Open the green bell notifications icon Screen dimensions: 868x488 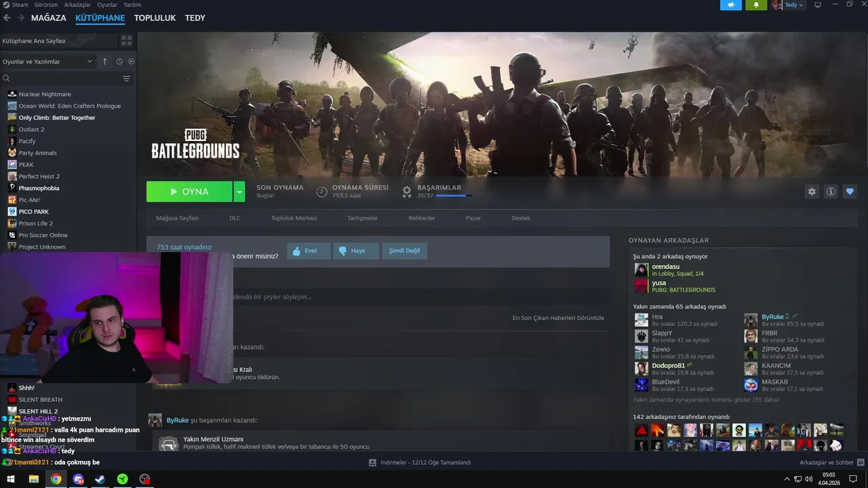coord(756,5)
